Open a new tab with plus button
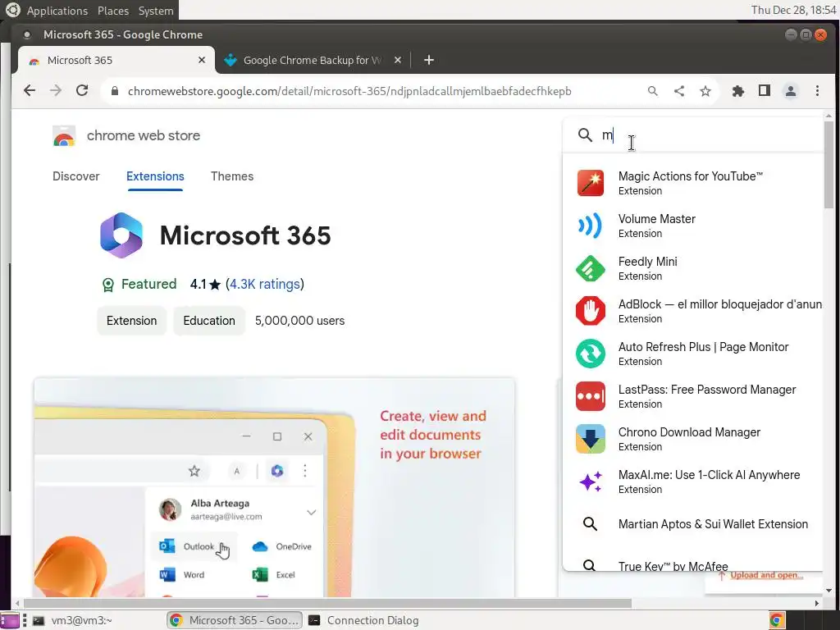The image size is (840, 630). [428, 60]
